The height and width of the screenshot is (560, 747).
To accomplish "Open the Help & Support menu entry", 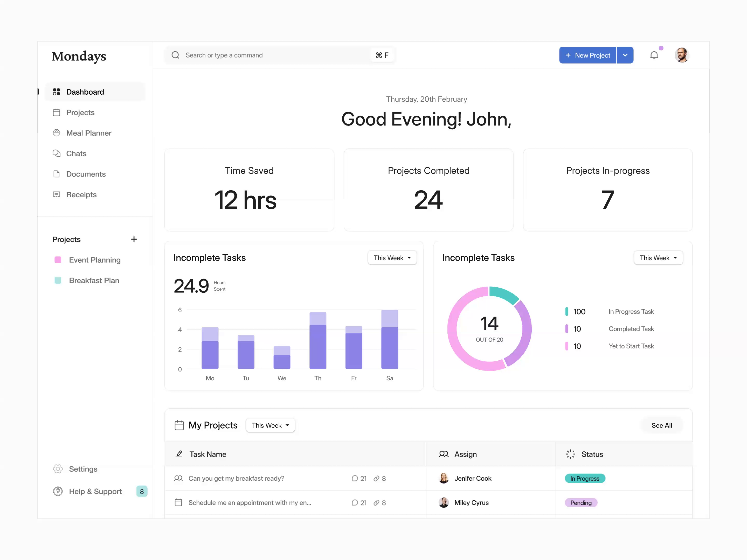I will coord(95,491).
